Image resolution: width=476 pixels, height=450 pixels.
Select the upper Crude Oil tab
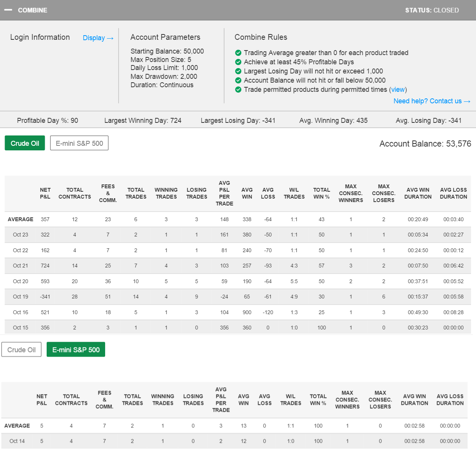pyautogui.click(x=25, y=143)
